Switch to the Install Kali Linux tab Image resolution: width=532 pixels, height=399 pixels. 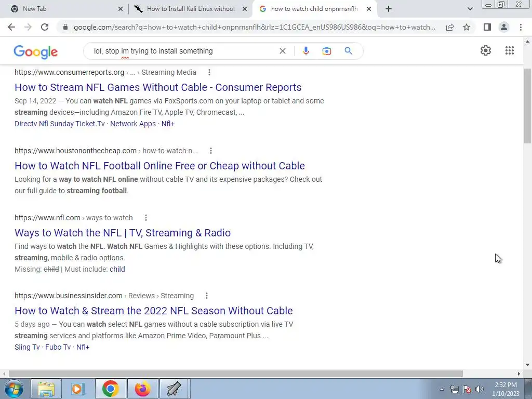(x=191, y=9)
